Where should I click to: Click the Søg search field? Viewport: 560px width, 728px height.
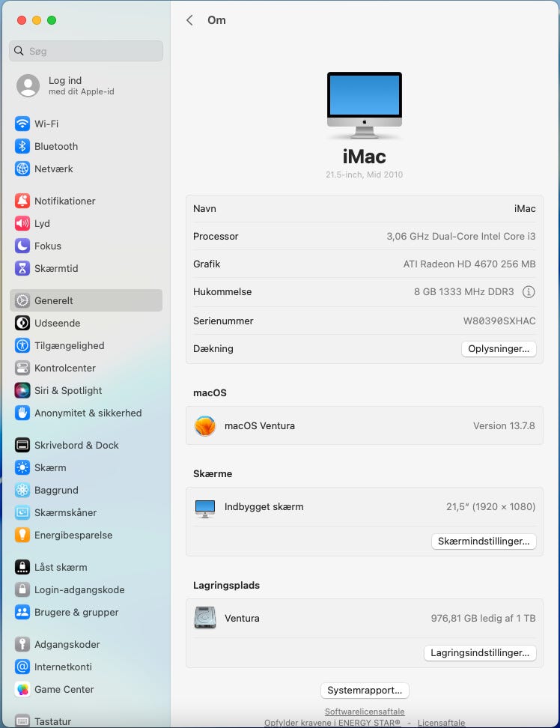point(86,51)
